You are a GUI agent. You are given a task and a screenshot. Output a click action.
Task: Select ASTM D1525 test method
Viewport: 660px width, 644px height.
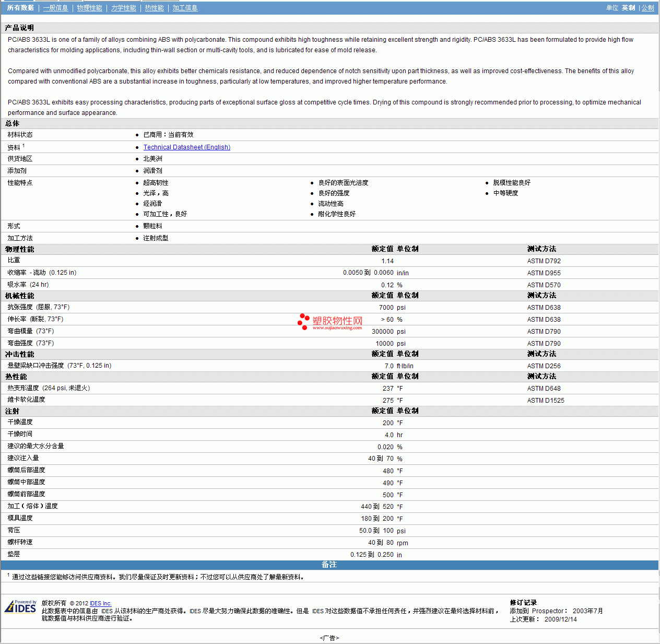tap(546, 401)
